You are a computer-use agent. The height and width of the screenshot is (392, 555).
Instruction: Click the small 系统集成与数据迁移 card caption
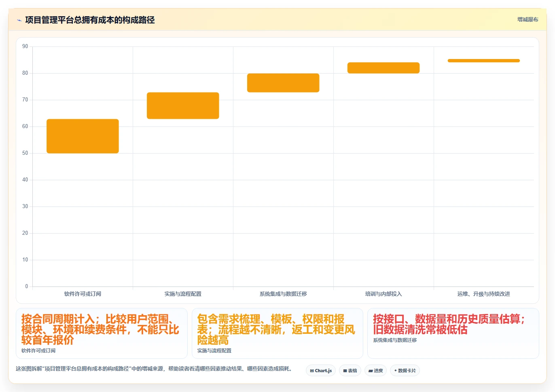coord(395,340)
